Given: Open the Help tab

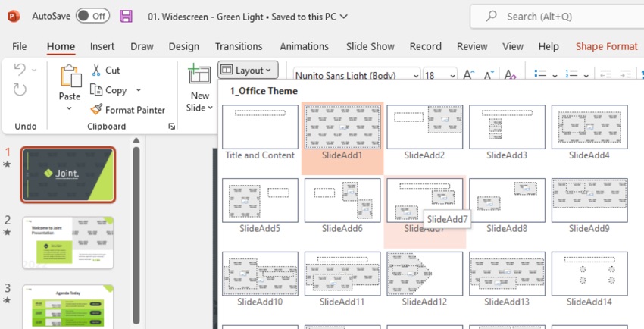Looking at the screenshot, I should tap(549, 46).
